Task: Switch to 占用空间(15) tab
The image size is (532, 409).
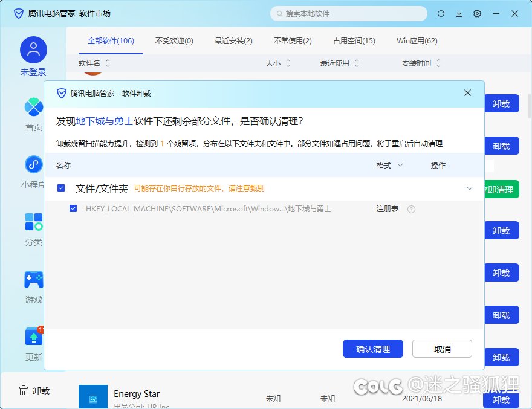Action: pyautogui.click(x=354, y=41)
